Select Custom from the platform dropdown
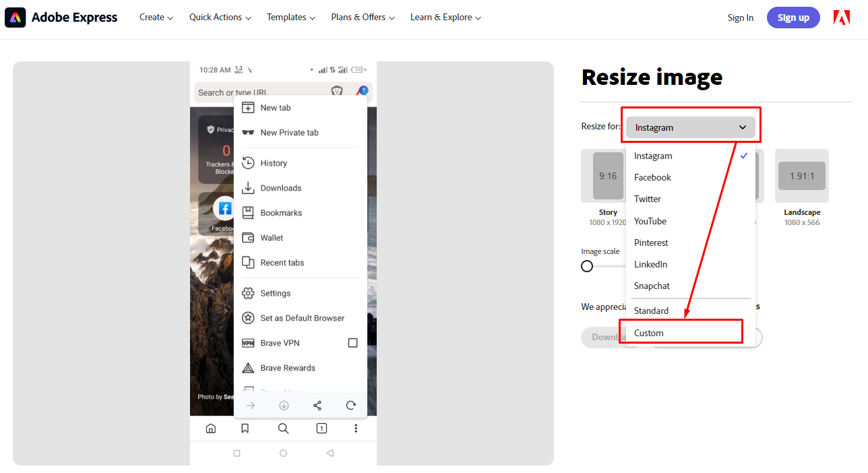868x473 pixels. click(648, 332)
